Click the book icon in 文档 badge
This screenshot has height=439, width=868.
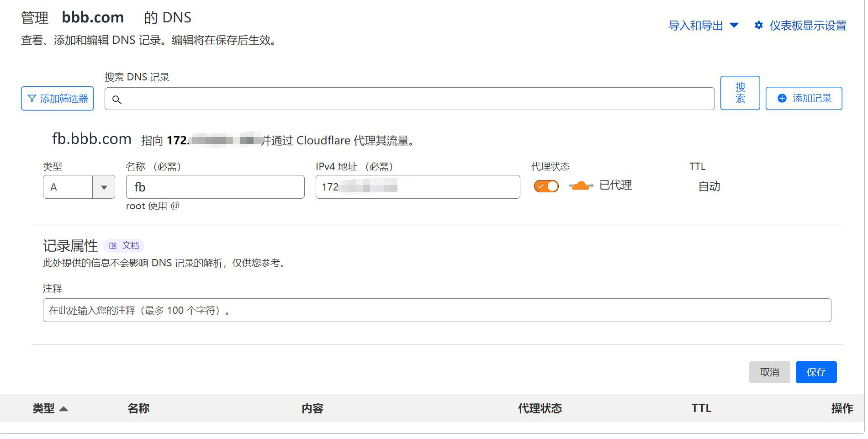coord(113,246)
